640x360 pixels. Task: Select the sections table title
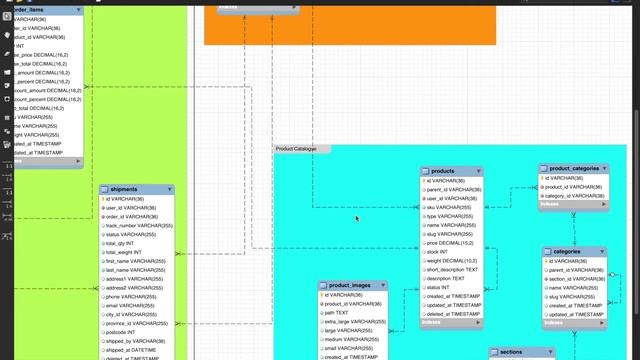pyautogui.click(x=511, y=352)
